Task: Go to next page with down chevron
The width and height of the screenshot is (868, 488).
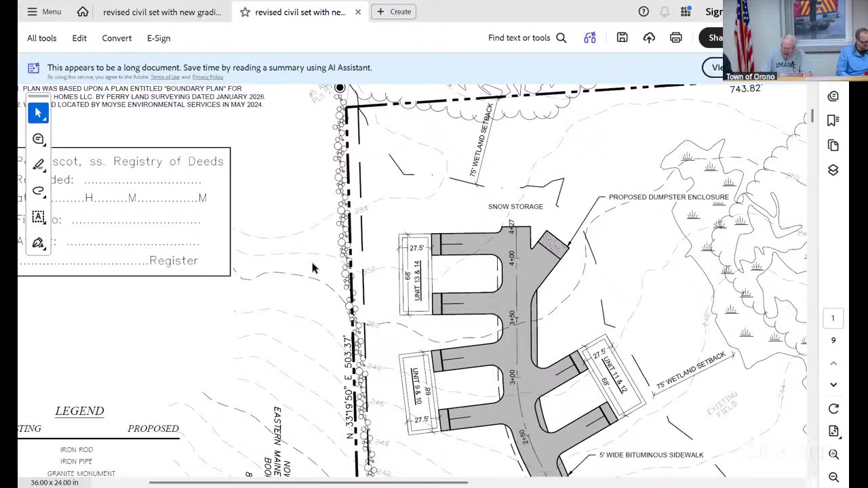Action: pos(833,385)
